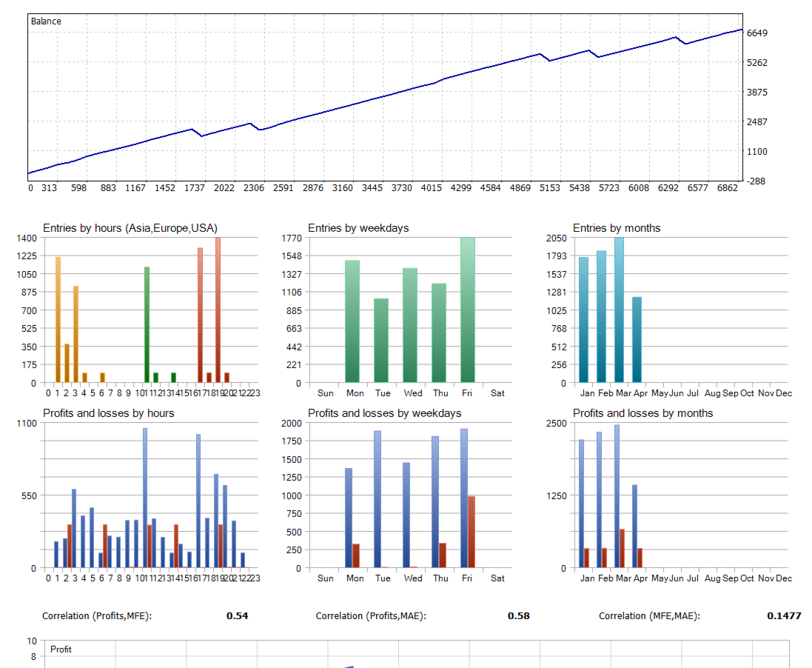Select the Fri bar in Entries by weekdays
The width and height of the screenshot is (812, 668).
(x=468, y=310)
